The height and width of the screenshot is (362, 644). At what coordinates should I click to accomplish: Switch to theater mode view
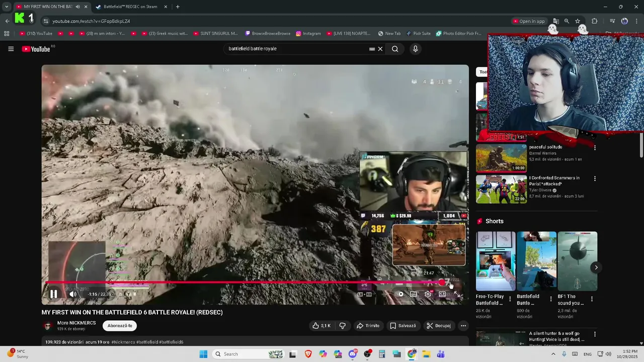[x=442, y=294]
